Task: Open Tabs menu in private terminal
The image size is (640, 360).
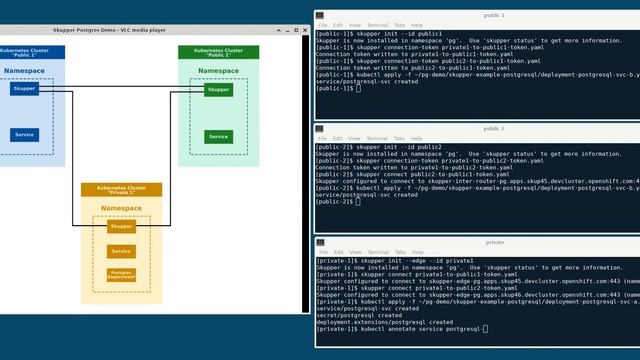Action: [400, 252]
